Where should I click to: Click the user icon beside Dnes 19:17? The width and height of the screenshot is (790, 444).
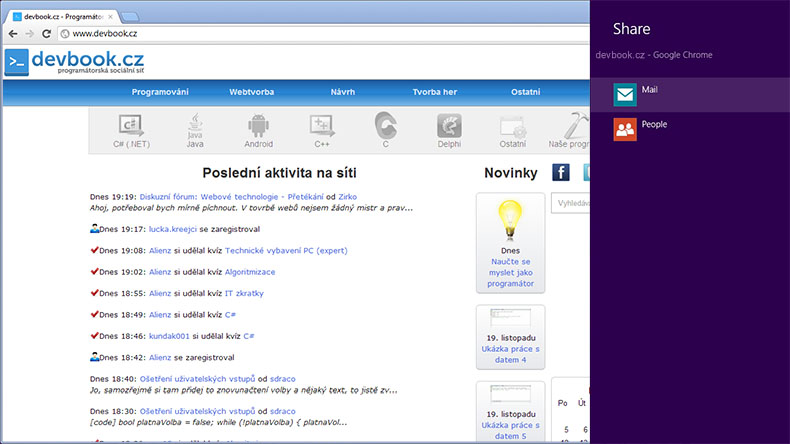(x=94, y=229)
